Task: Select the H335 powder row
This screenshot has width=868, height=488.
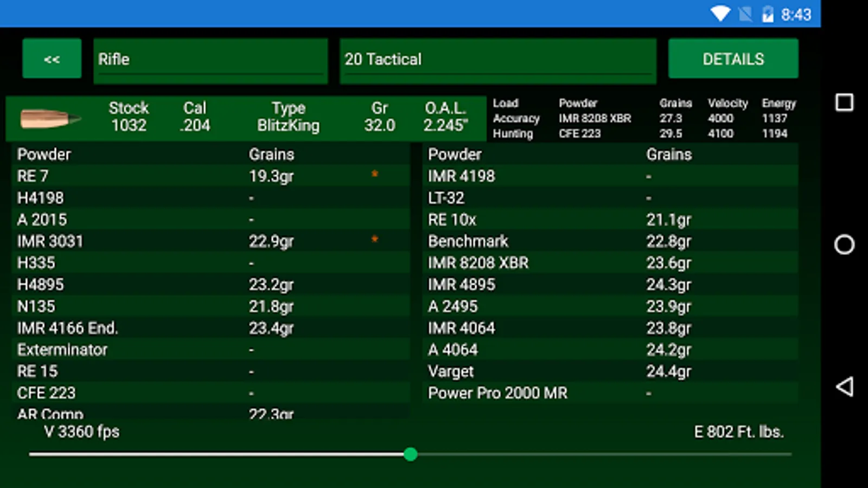Action: (210, 262)
